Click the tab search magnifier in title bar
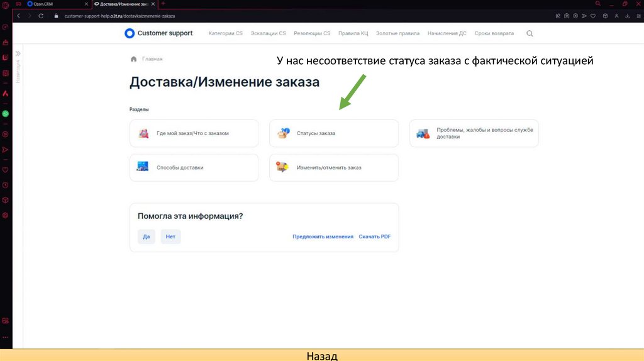This screenshot has height=361, width=644. 598,4
